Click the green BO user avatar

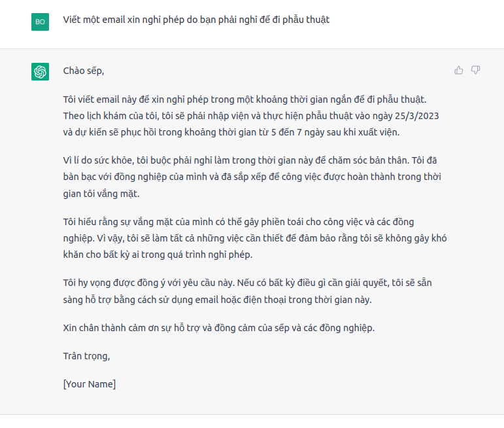(40, 22)
